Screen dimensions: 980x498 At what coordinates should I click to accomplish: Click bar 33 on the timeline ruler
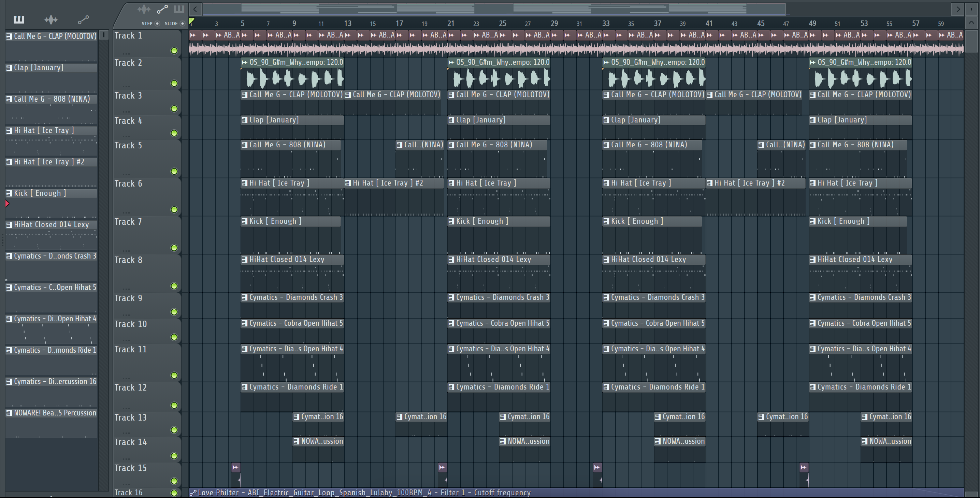(606, 23)
